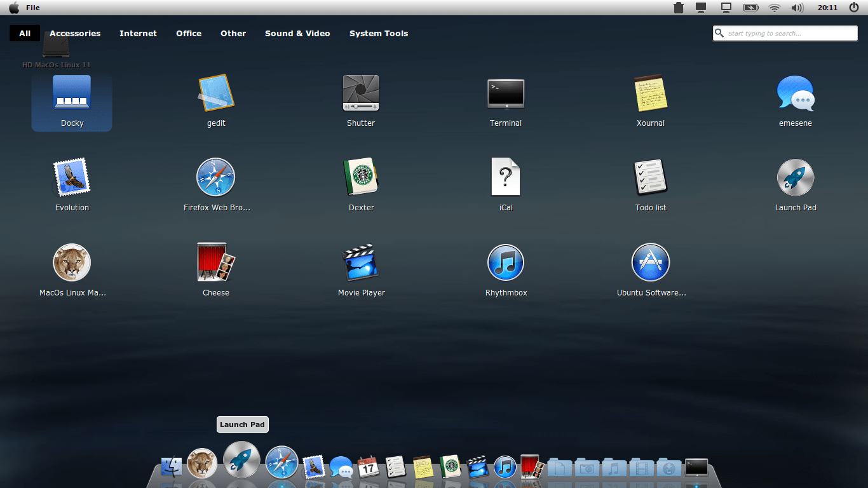The image size is (868, 488).
Task: Click the Finder icon in the dock
Action: (172, 468)
